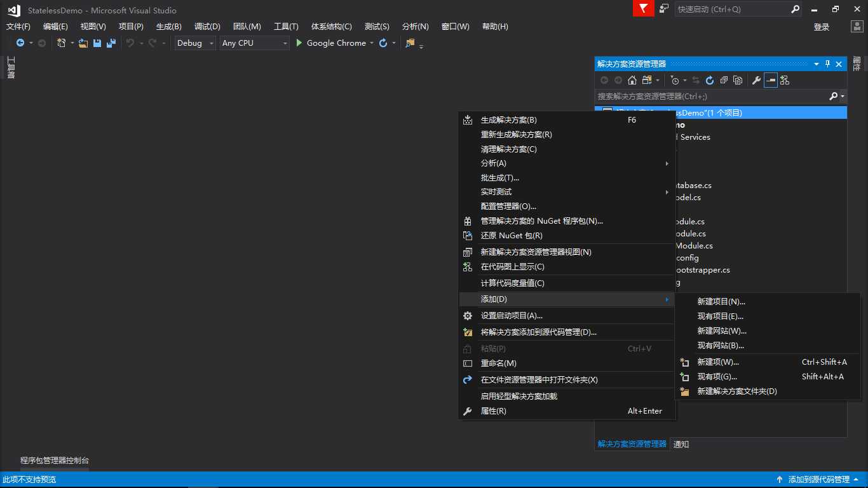Click the code map icon in Solution Explorer toolbar

(x=785, y=80)
